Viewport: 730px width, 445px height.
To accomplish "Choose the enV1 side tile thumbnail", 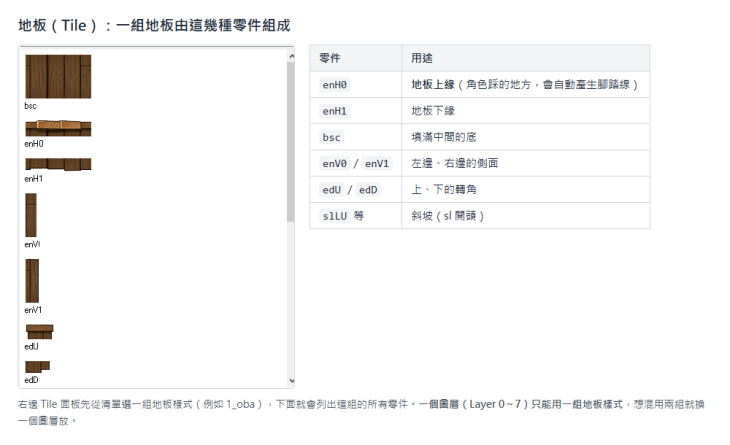I will pyautogui.click(x=32, y=281).
